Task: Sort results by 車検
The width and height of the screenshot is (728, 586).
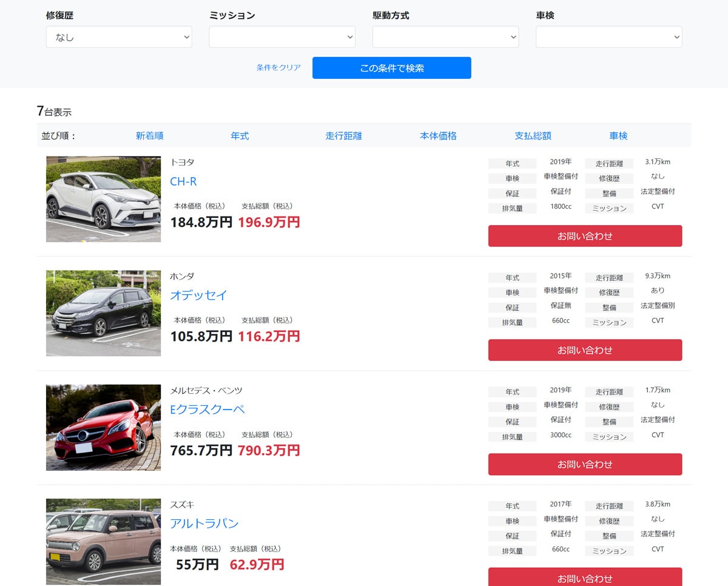Action: click(618, 136)
